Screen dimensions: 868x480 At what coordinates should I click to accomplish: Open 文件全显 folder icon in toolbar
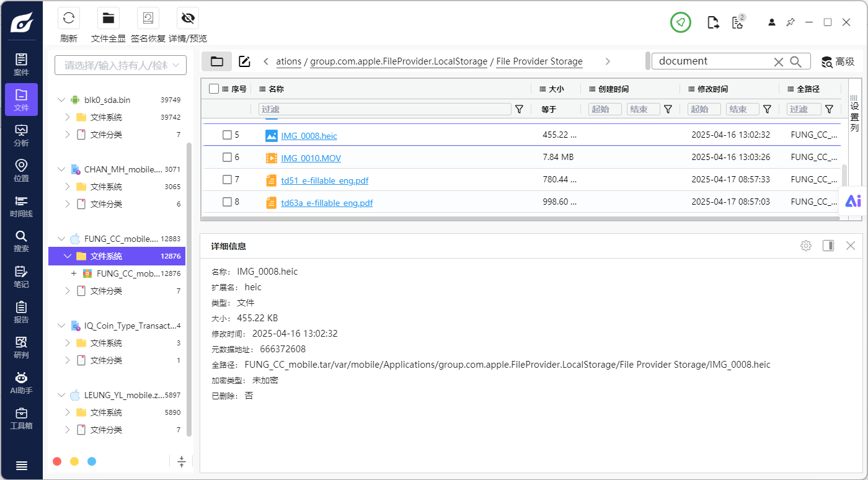(108, 18)
